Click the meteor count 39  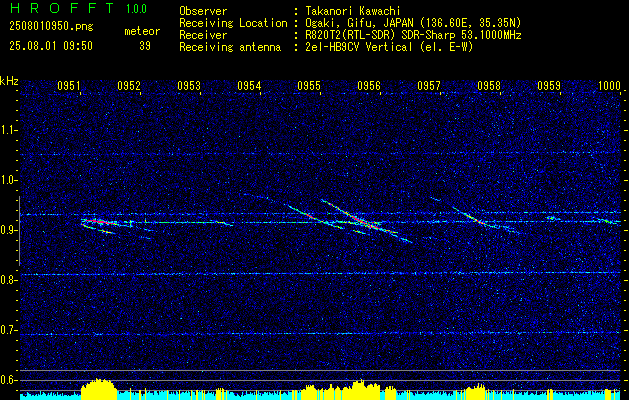pyautogui.click(x=145, y=46)
